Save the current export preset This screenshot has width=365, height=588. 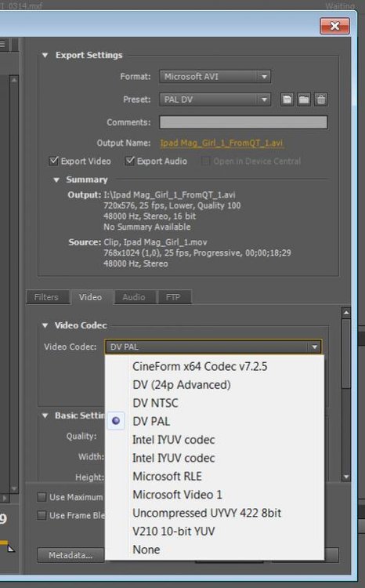coord(287,100)
